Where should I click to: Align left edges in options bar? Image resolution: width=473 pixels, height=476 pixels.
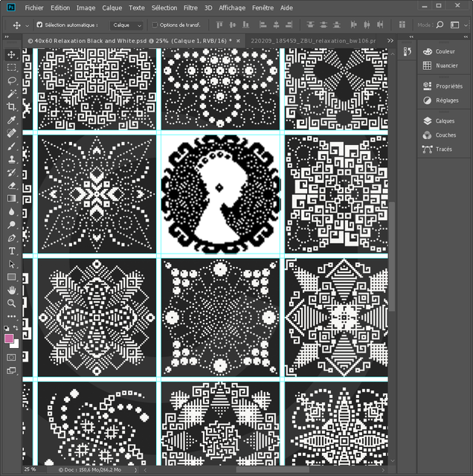pos(263,25)
